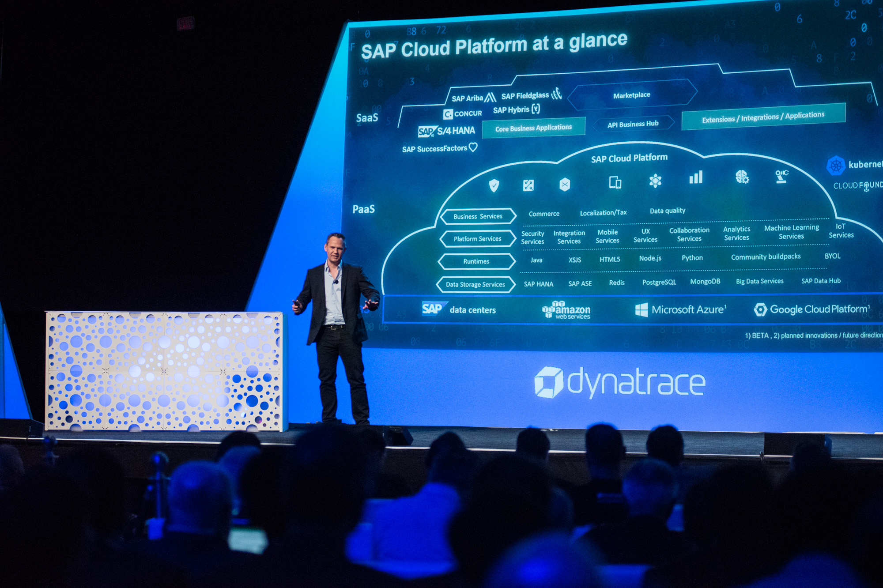The image size is (883, 588).
Task: Select the Platform Services hexagon label
Action: pos(478,239)
